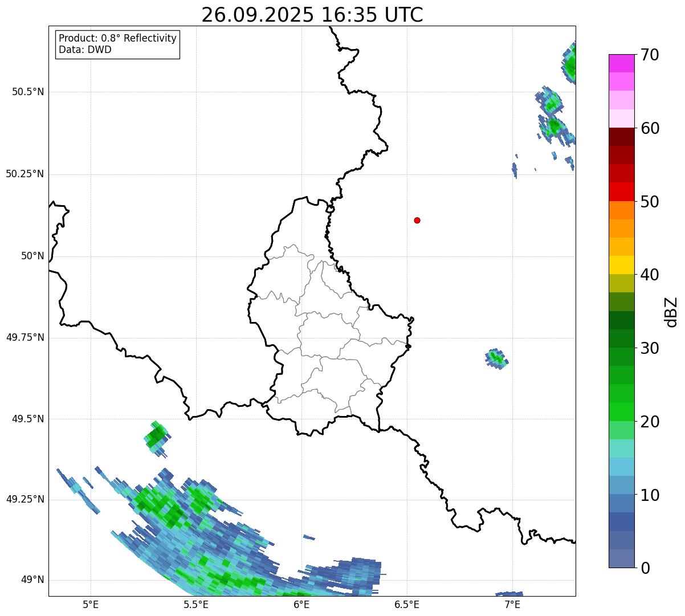Click the "Product: 0.8° Reflectivity" legend text
This screenshot has width=685, height=616.
click(x=118, y=38)
